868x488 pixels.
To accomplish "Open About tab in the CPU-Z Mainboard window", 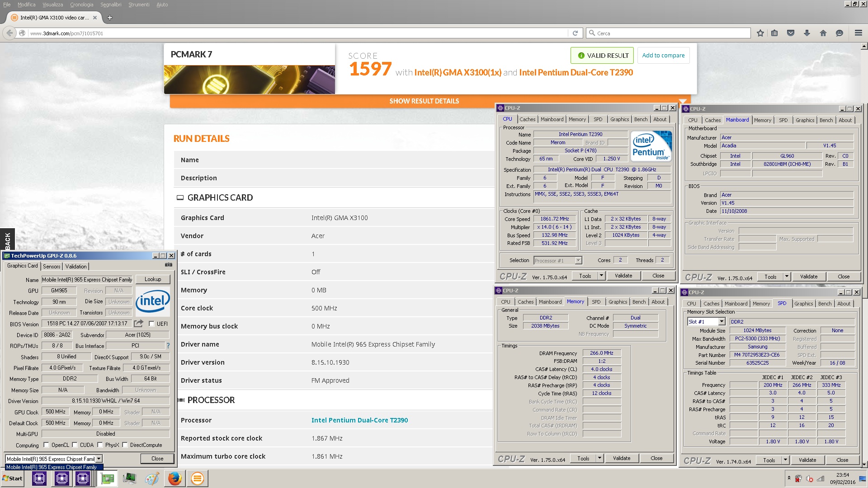I will coord(845,120).
